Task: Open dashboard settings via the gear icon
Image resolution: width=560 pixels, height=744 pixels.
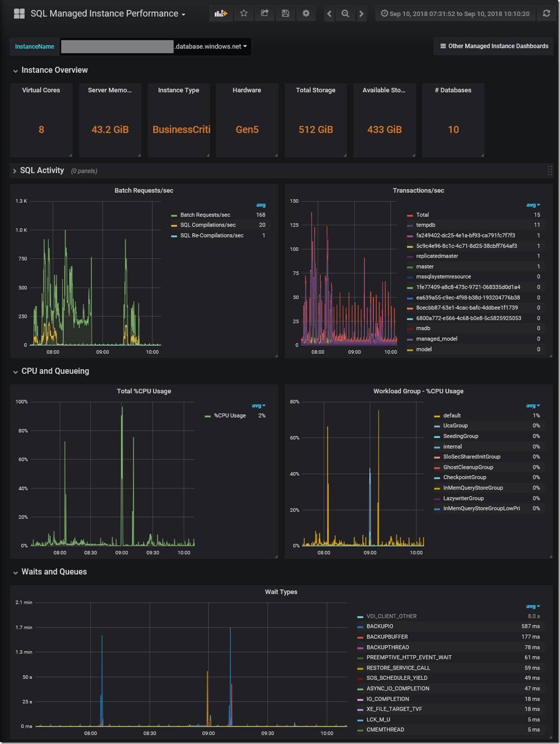Action: tap(305, 13)
